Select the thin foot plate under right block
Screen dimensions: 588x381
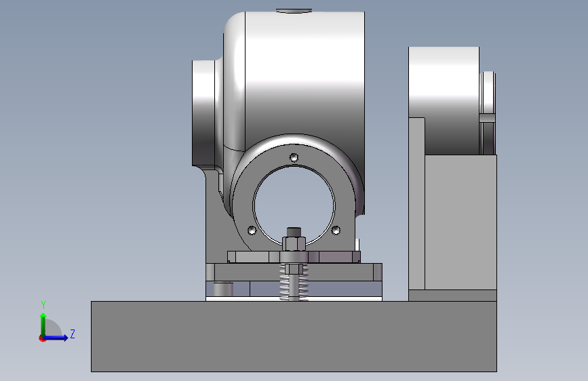point(452,295)
